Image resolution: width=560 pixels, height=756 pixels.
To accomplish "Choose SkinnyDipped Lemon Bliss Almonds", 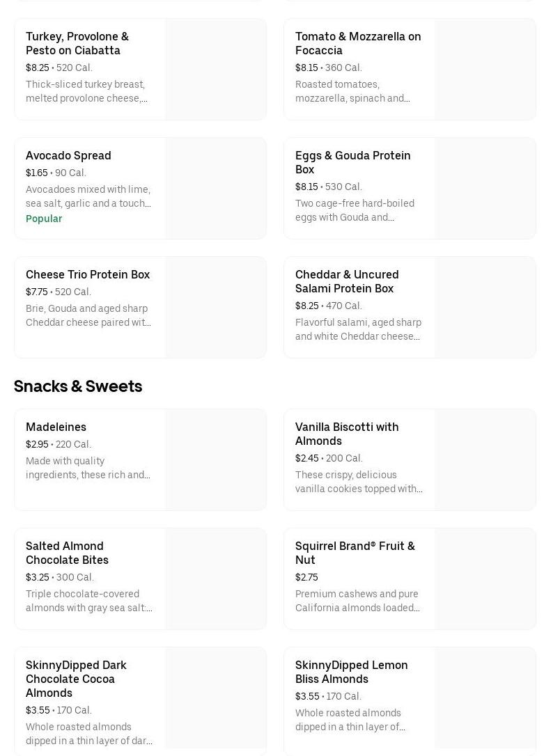I will click(351, 672).
